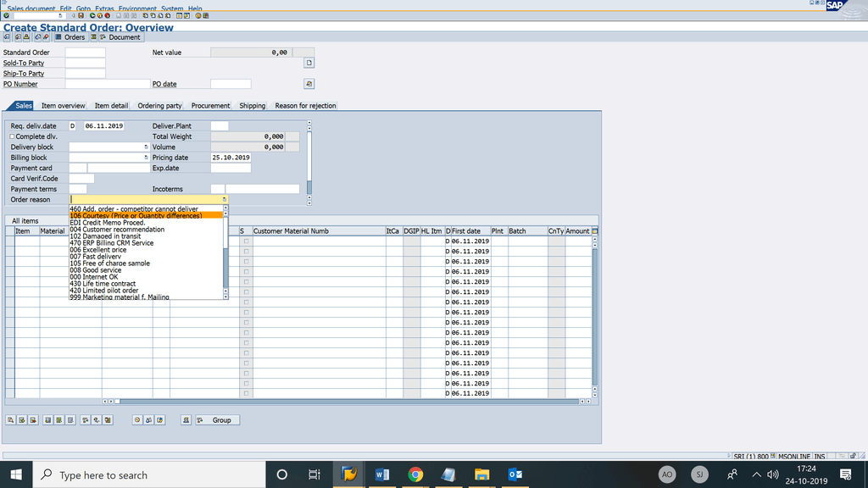Click the Save icon in the standard toolbar

click(x=80, y=15)
